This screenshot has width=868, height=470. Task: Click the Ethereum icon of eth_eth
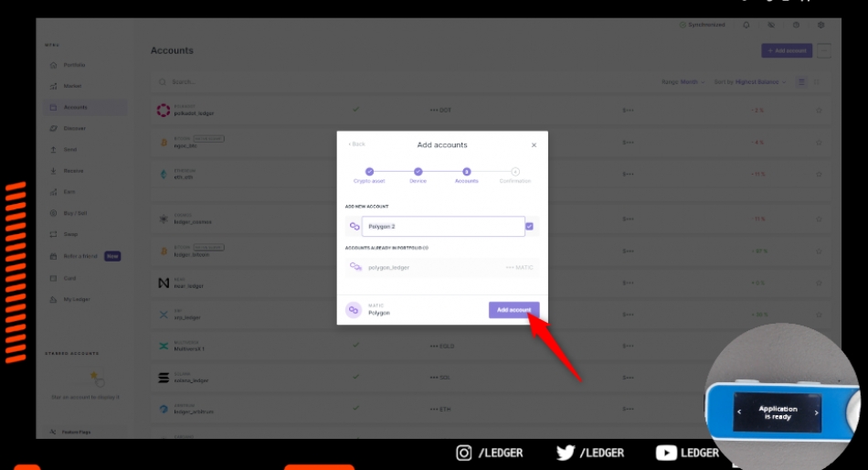pos(164,174)
